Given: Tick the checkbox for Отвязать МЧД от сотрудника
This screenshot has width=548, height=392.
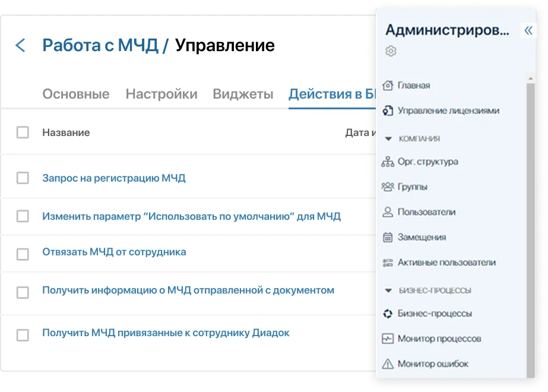Looking at the screenshot, I should 23,254.
